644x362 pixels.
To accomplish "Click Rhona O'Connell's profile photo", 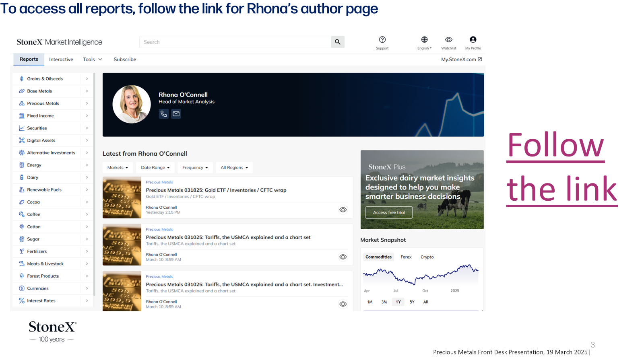I will (132, 104).
